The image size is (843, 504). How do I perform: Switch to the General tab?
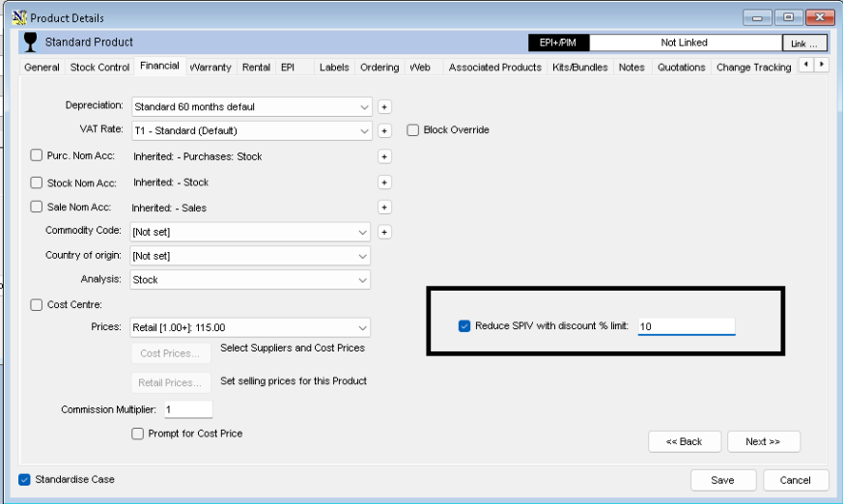coord(42,68)
